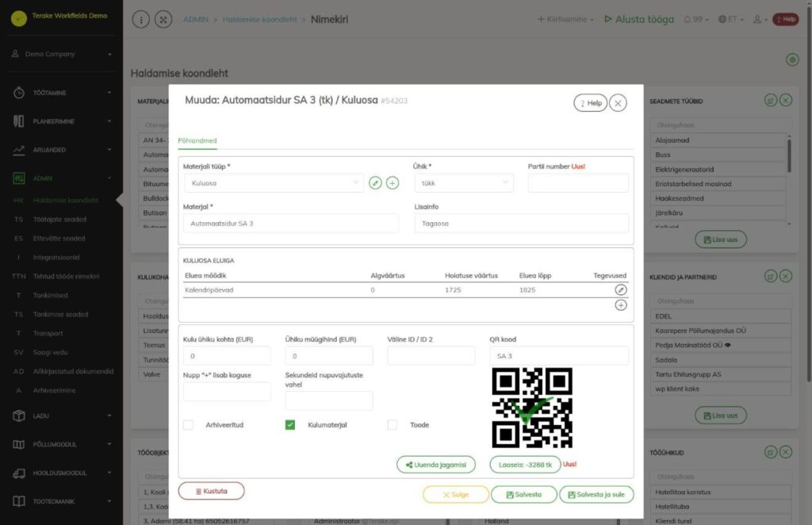Screen dimensions: 812x525
Task: Uncheck the Kulumaterjal checkbox
Action: [290, 424]
